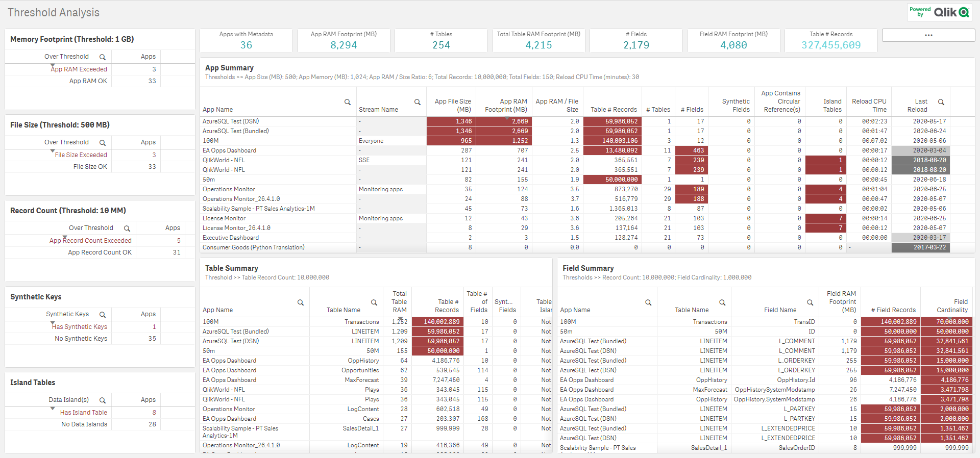This screenshot has width=980, height=458.
Task: Click search icon beside Synthetic Keys column header
Action: [x=103, y=315]
